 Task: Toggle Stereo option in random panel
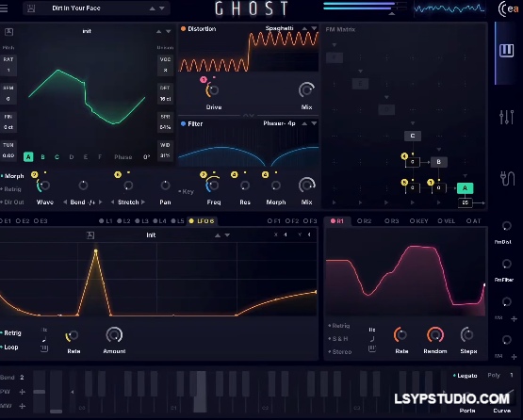click(340, 351)
